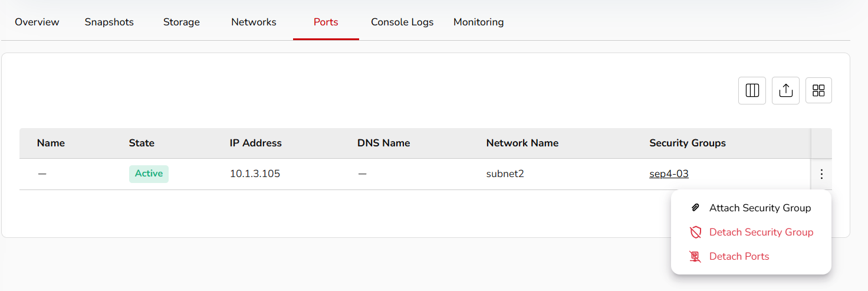868x291 pixels.
Task: Choose Detach Security Group from menu
Action: point(761,232)
